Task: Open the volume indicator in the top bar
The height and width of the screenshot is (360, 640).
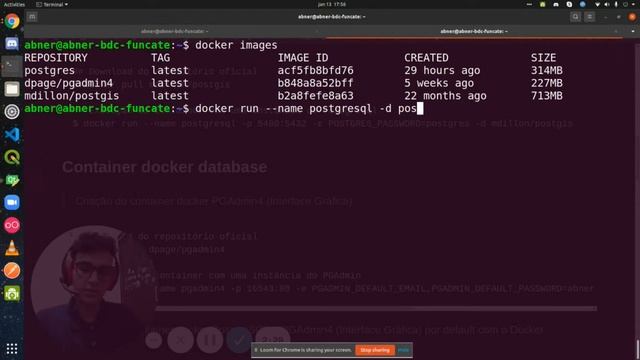Action: click(x=607, y=4)
